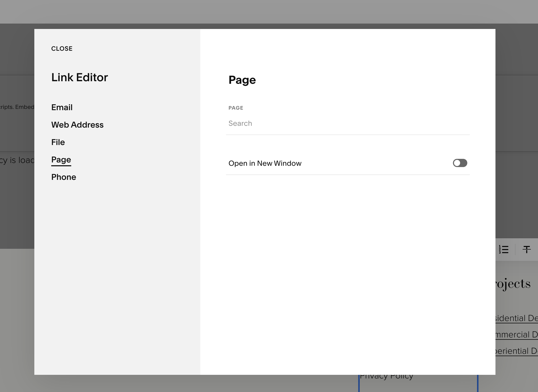Select the Page link type
The height and width of the screenshot is (392, 538).
pos(61,160)
